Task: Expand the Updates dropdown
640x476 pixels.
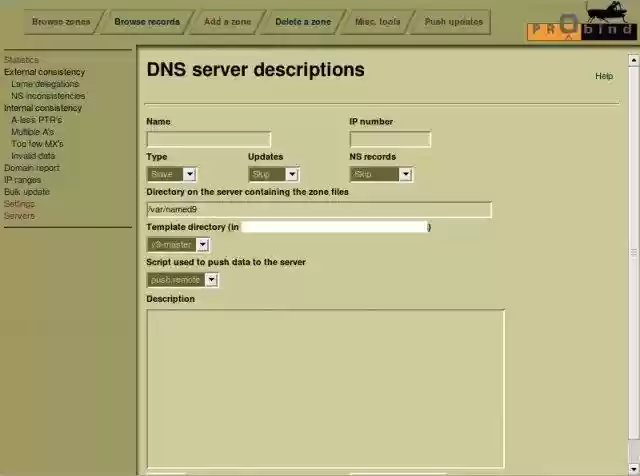Action: [x=273, y=174]
